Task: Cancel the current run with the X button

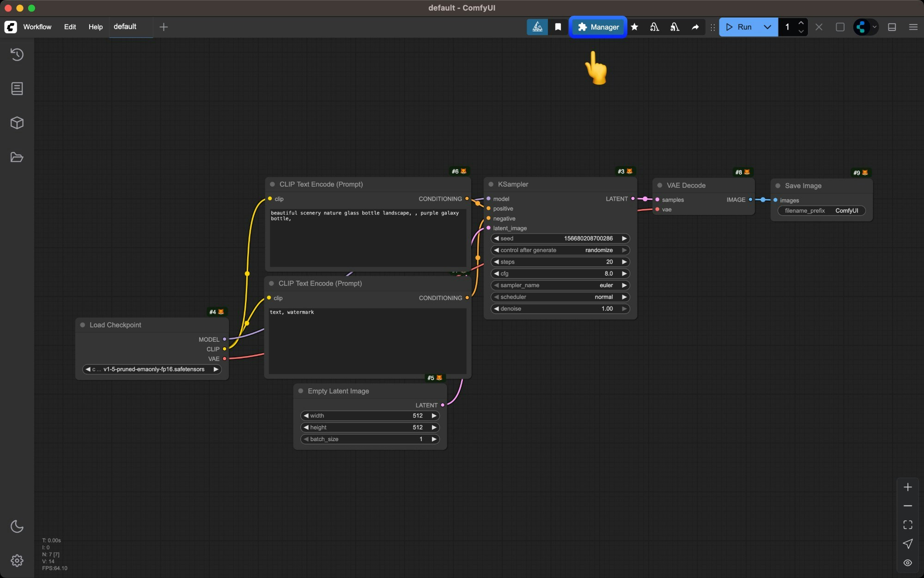Action: click(x=819, y=27)
